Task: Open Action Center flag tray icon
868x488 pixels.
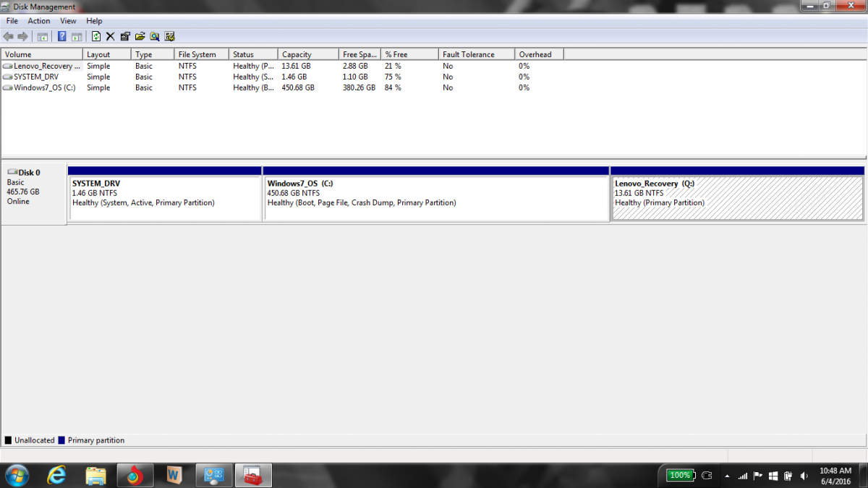Action: pyautogui.click(x=757, y=476)
